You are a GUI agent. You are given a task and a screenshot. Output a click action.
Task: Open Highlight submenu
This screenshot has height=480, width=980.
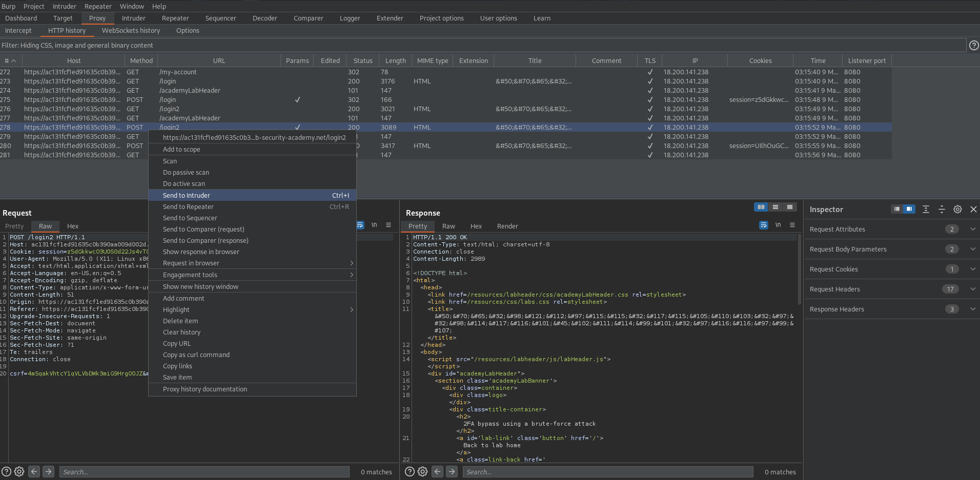pos(252,310)
